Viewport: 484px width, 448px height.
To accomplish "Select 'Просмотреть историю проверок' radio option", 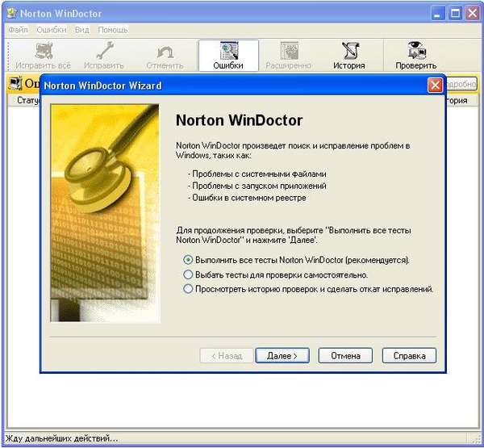I will (188, 289).
